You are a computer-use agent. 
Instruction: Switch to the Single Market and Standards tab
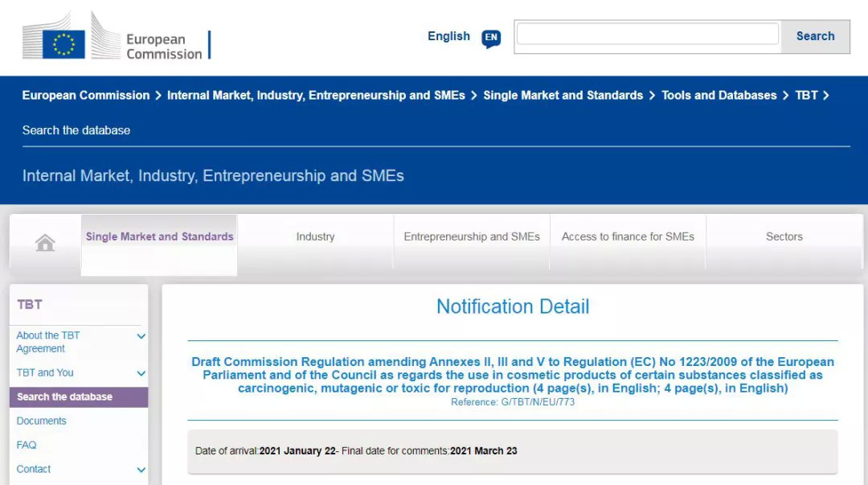[159, 237]
